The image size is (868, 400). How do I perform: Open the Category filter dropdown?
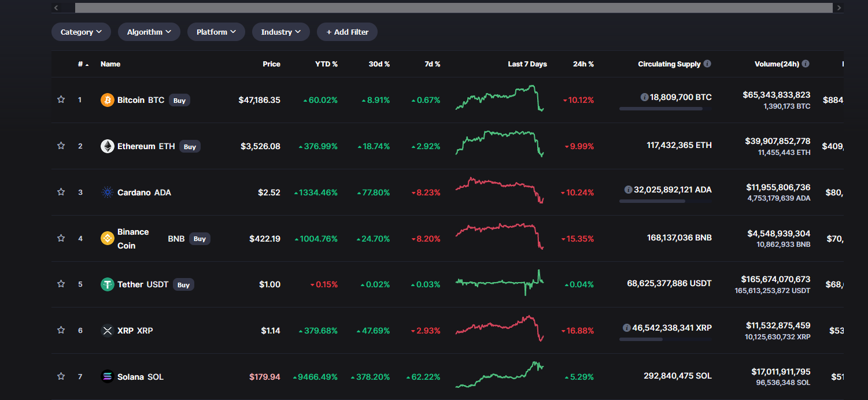81,32
